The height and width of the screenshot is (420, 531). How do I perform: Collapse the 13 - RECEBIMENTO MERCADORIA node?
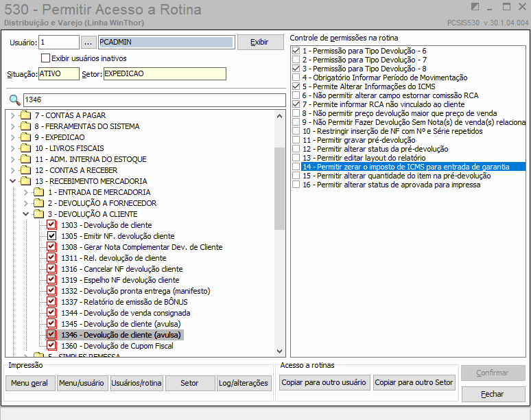(13, 181)
